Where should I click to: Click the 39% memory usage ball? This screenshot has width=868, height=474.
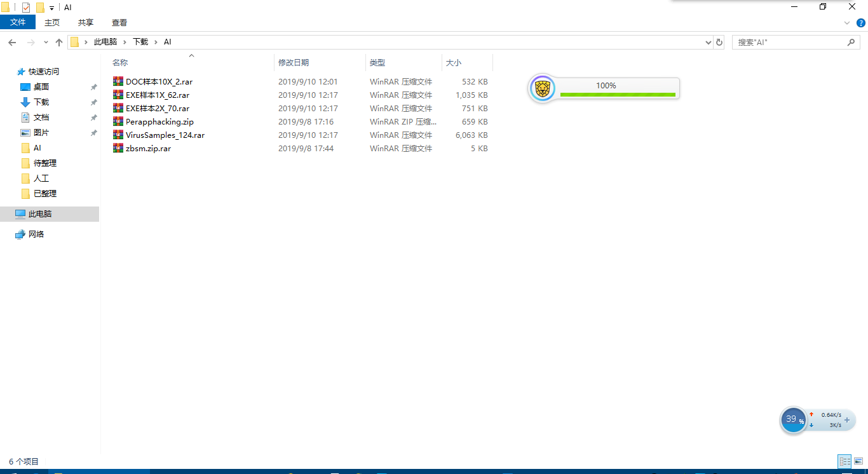(x=793, y=420)
